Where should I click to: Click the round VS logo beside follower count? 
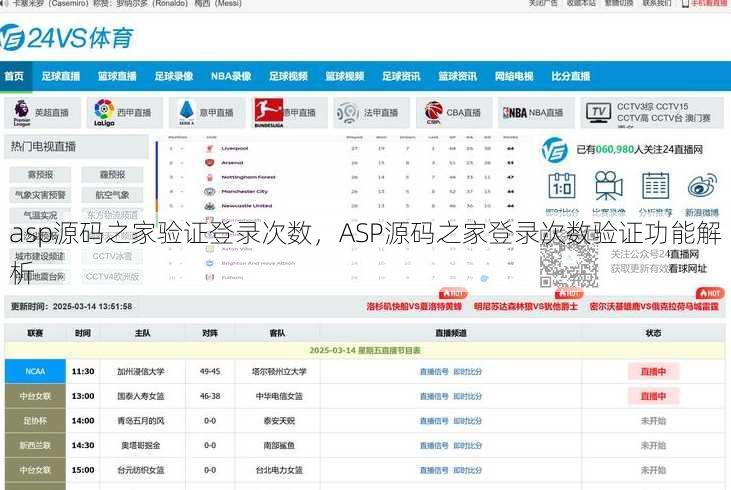pyautogui.click(x=555, y=151)
